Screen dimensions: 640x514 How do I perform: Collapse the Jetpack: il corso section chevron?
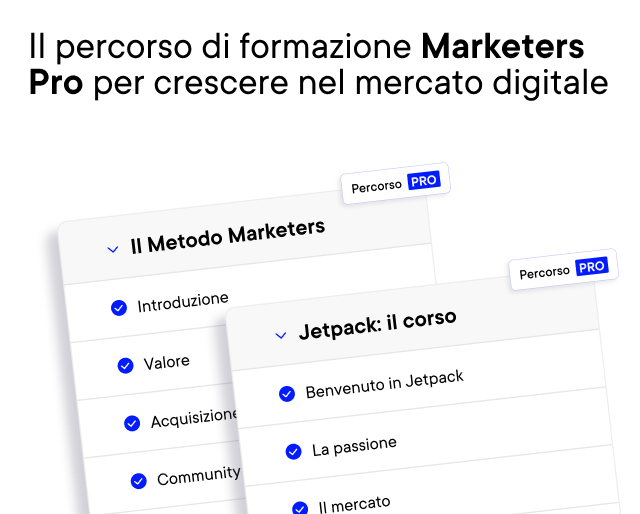click(281, 335)
